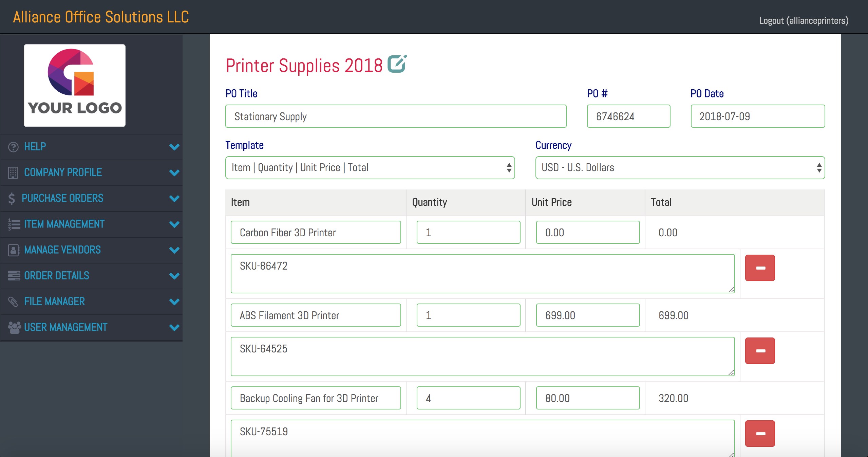Expand the Help menu chevron
868x457 pixels.
[x=174, y=147]
